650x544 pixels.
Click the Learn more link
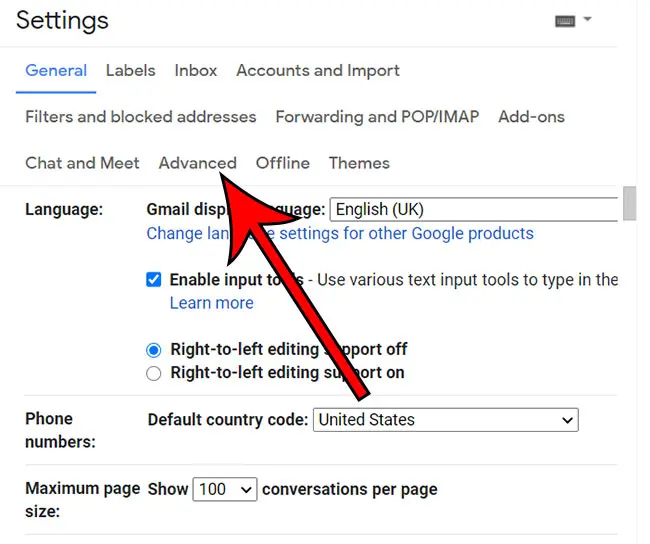[x=211, y=303]
